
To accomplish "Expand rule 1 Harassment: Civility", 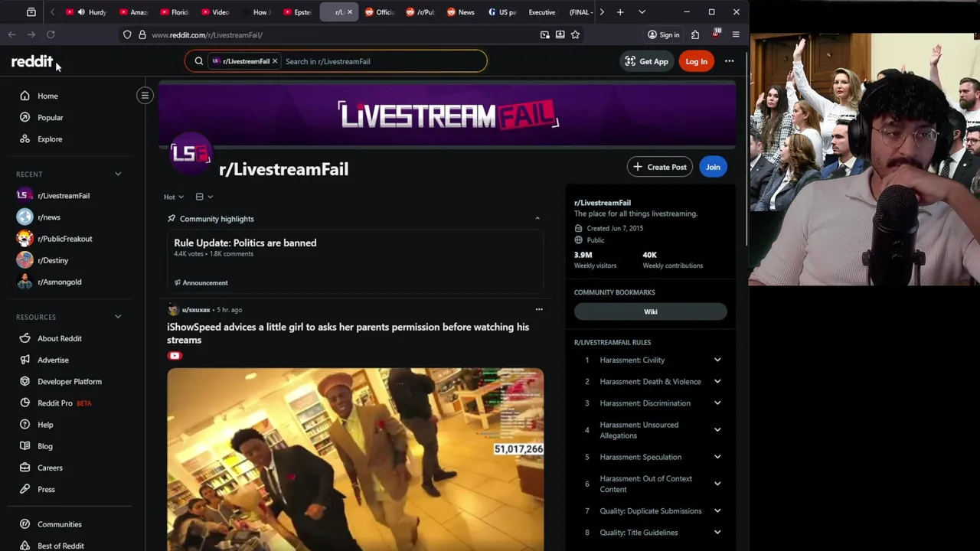I will click(717, 360).
